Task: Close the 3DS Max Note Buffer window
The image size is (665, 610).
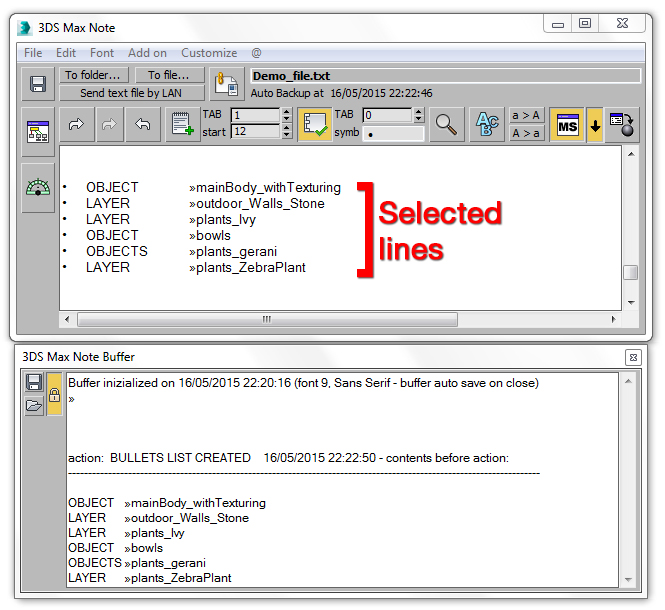Action: pyautogui.click(x=633, y=358)
